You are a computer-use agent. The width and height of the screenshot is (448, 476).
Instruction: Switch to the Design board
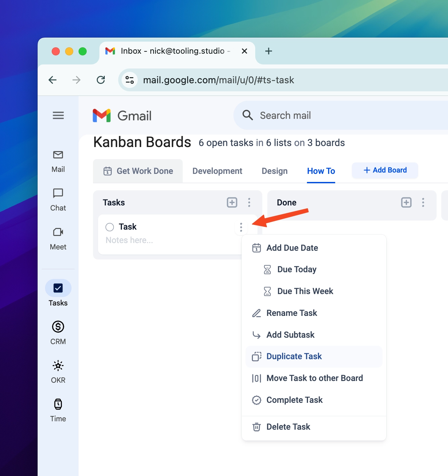pyautogui.click(x=275, y=171)
